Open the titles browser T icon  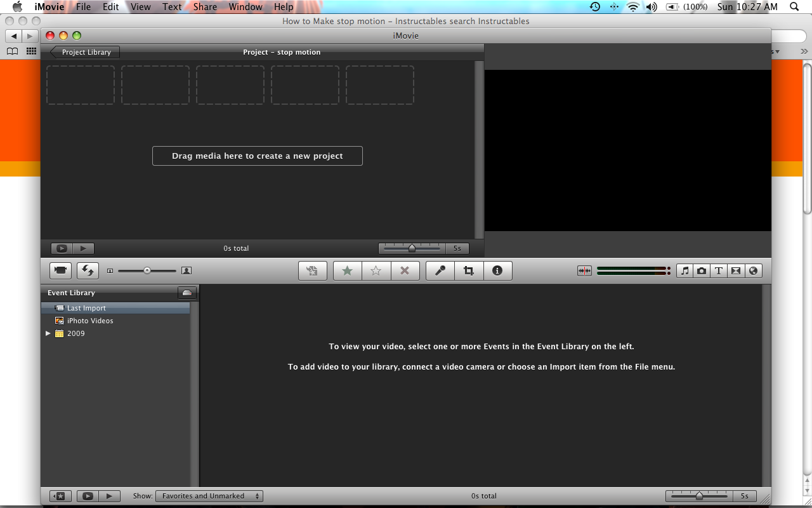719,271
